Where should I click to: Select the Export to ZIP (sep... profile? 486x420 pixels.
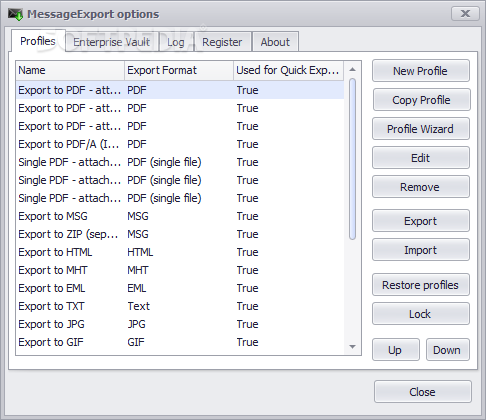click(180, 234)
